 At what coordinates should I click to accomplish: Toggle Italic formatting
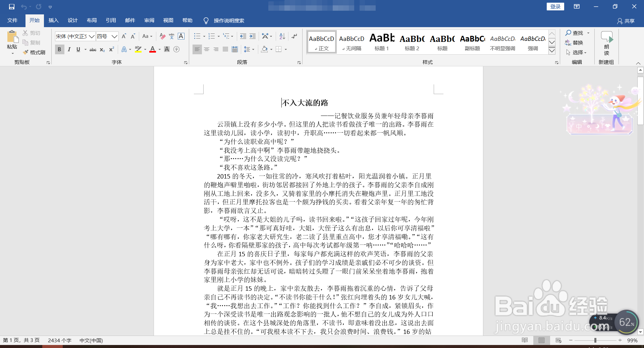(69, 50)
